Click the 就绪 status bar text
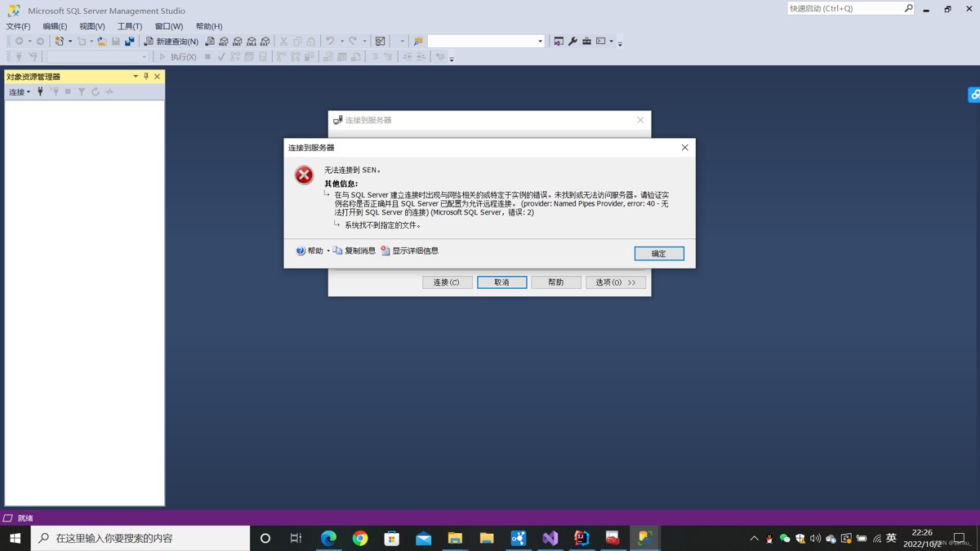Screen dimensions: 980x551 [x=25, y=518]
